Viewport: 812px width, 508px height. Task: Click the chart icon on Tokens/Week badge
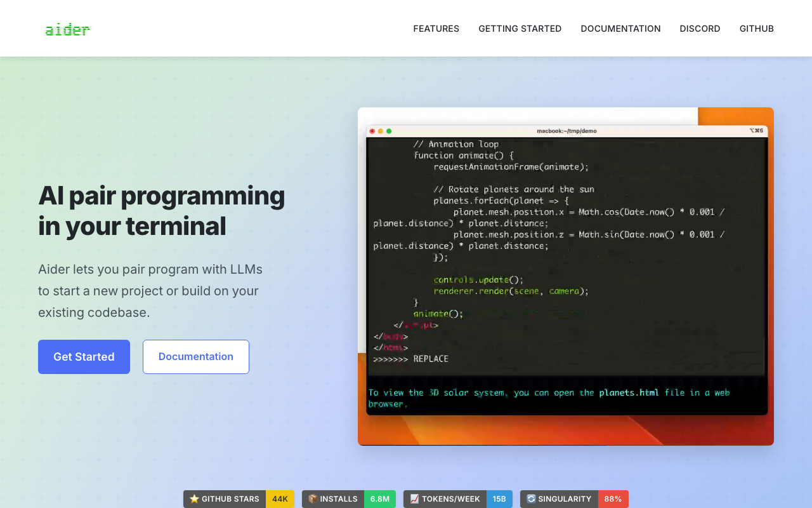coord(414,499)
